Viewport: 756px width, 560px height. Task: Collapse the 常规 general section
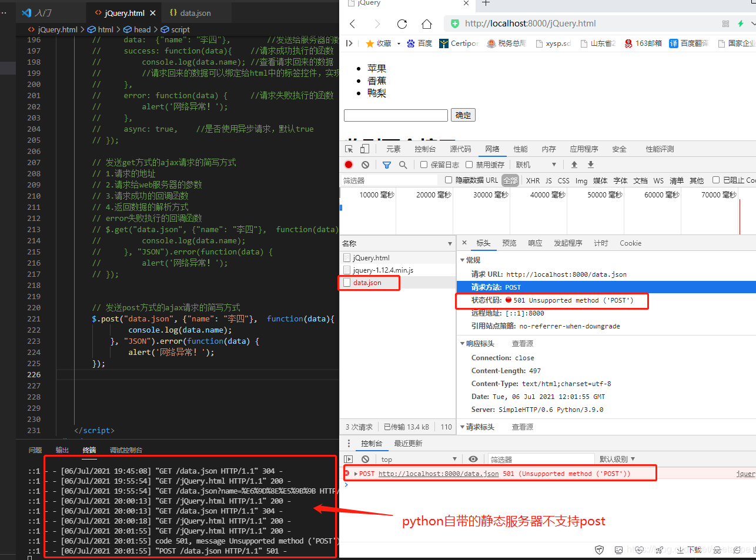click(462, 260)
